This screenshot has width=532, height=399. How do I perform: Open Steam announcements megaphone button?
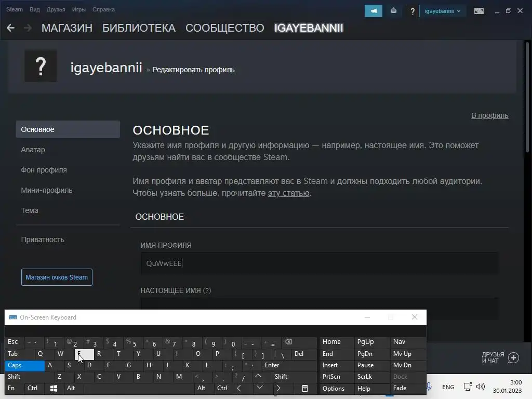point(373,11)
